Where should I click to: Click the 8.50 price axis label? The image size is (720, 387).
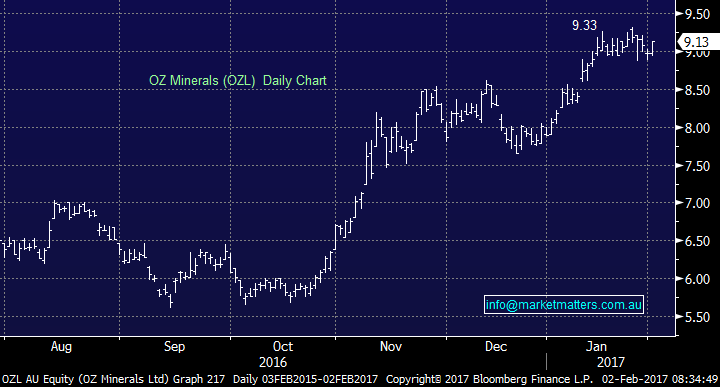pos(697,90)
